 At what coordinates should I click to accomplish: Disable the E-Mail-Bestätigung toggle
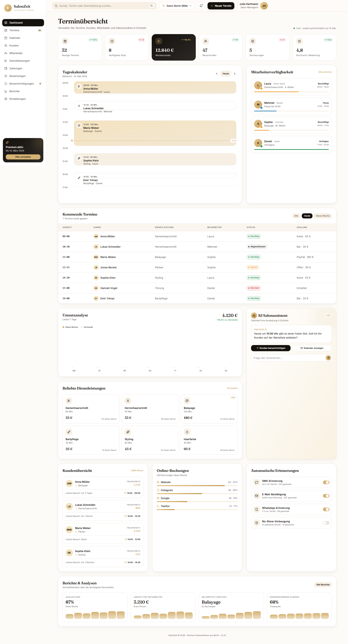tap(326, 496)
